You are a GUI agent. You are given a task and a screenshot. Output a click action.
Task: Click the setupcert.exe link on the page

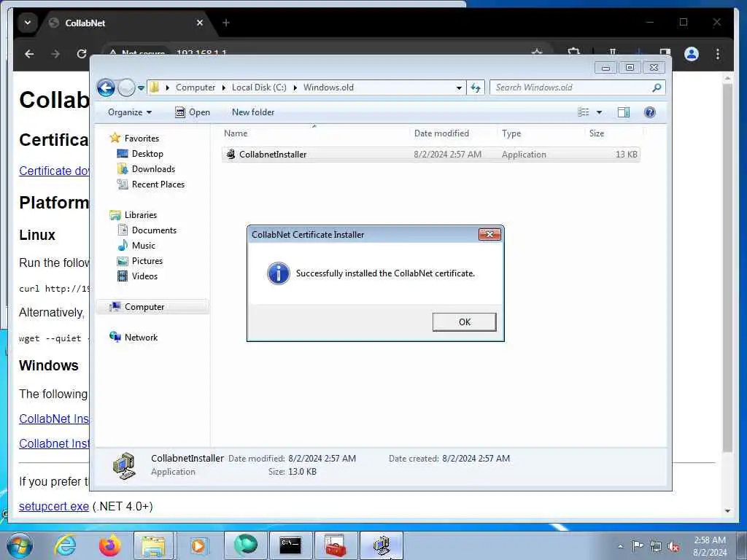54,506
